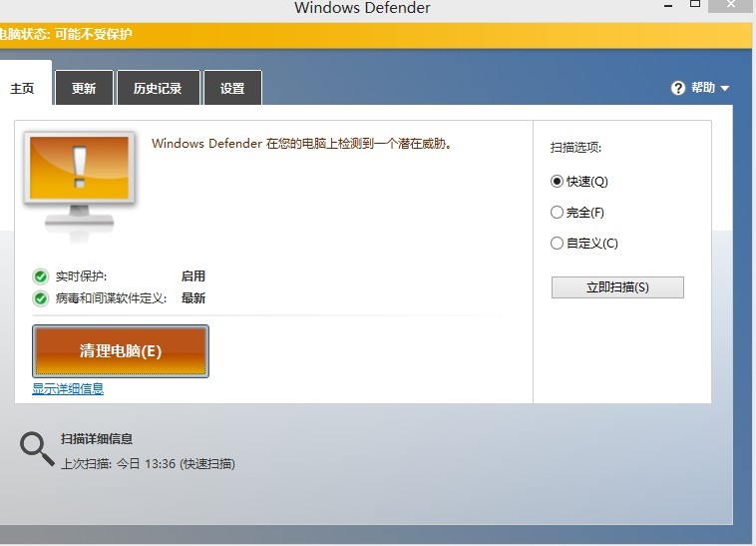Minimize the Windows Defender window
This screenshot has width=756, height=546.
point(668,6)
